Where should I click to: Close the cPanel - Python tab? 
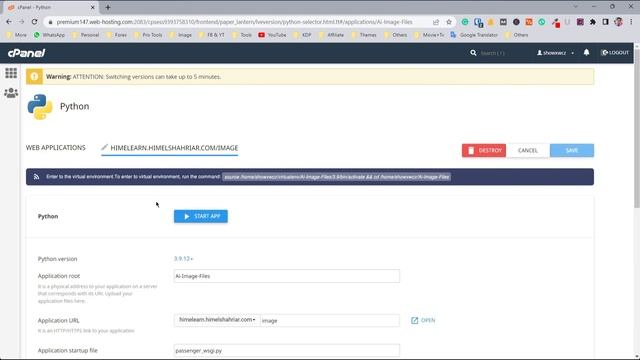click(93, 7)
